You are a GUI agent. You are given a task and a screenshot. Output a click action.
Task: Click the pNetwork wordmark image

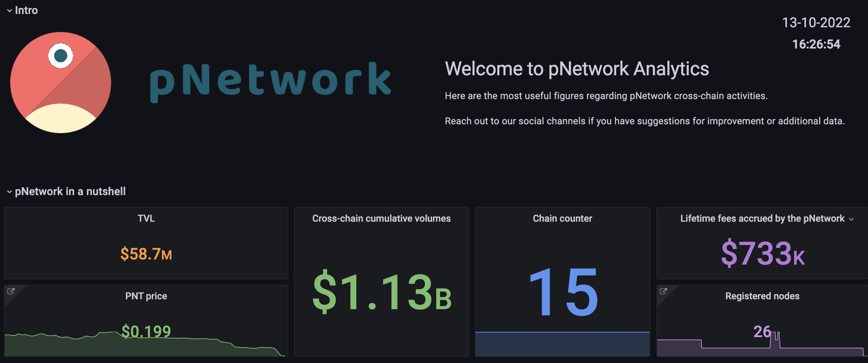270,82
